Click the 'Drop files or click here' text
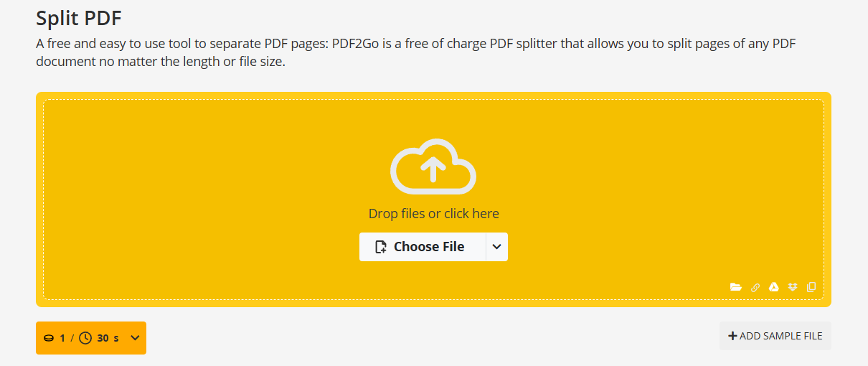This screenshot has width=868, height=366. (x=433, y=214)
